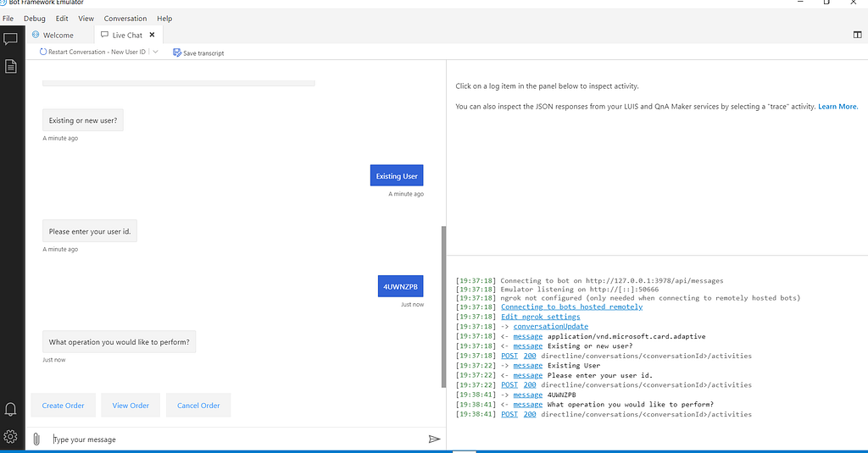Image resolution: width=868 pixels, height=453 pixels.
Task: Open the View menu
Action: point(86,19)
